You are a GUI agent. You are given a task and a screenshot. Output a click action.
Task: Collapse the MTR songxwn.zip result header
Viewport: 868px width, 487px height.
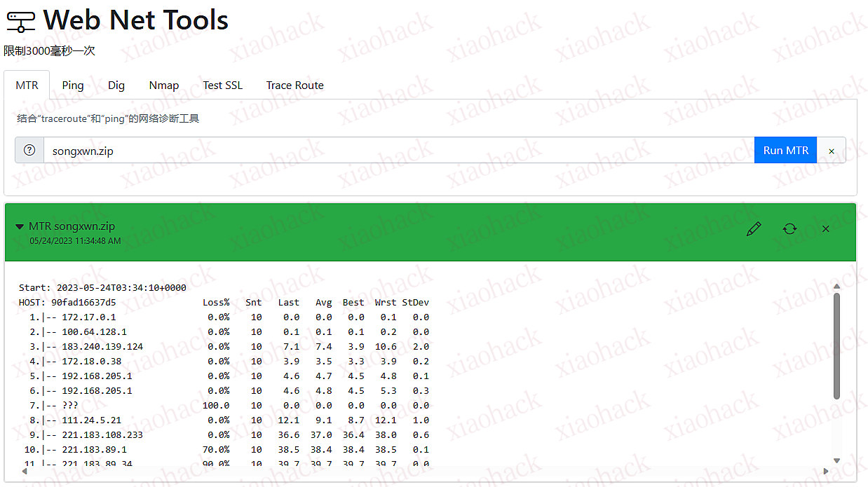19,226
